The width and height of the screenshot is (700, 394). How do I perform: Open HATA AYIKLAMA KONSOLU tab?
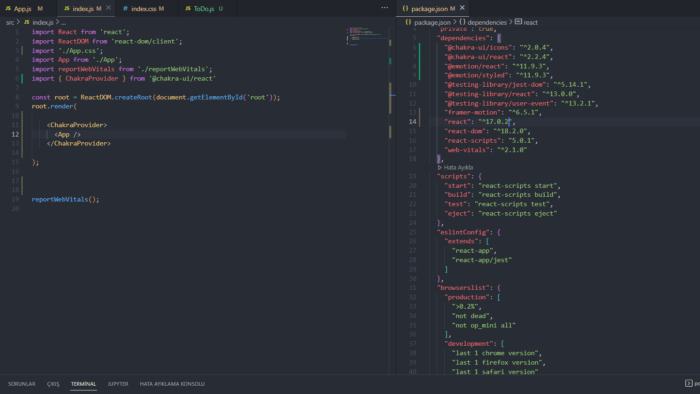click(x=172, y=384)
